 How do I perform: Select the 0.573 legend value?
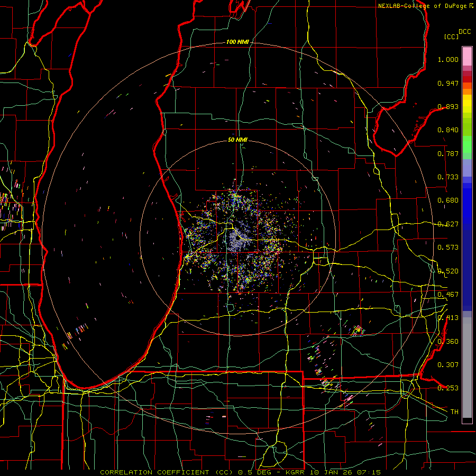[448, 248]
